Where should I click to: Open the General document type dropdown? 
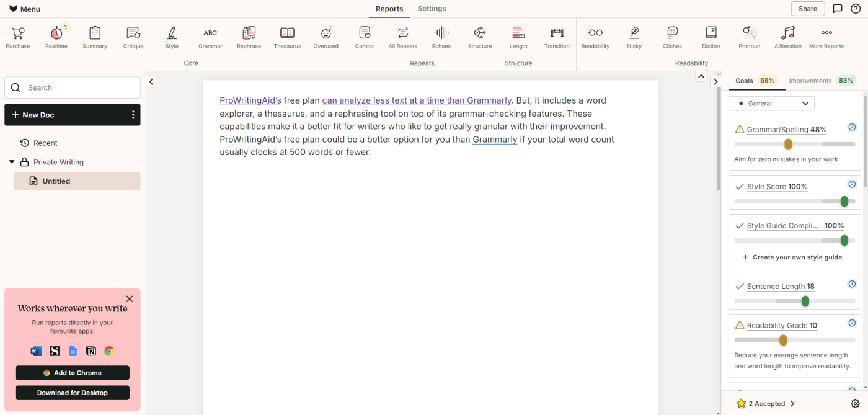[771, 104]
